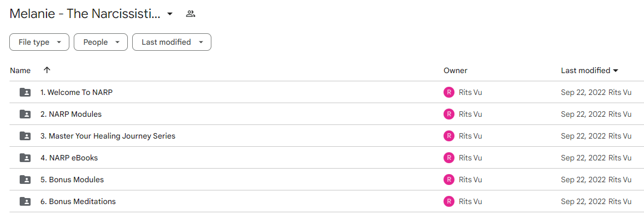The height and width of the screenshot is (215, 644).
Task: Click shared folder icon for 1. Welcome To NARP
Action: tap(25, 92)
